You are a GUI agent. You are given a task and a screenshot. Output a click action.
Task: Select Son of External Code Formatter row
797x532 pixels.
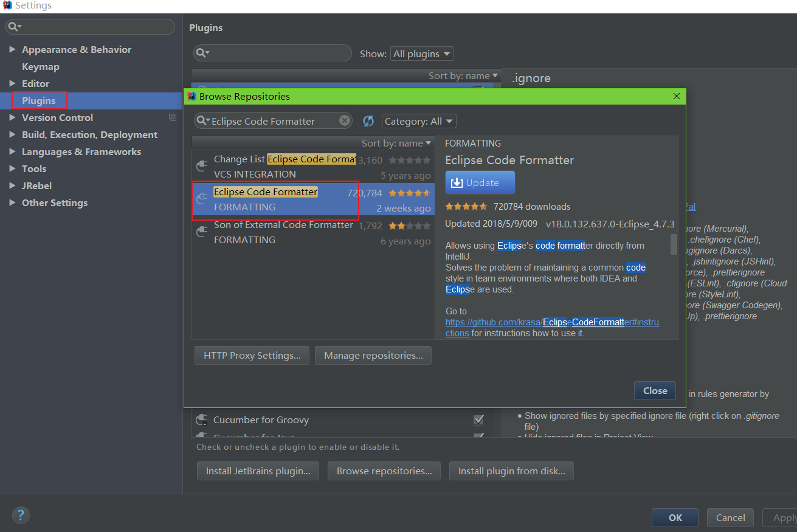click(313, 232)
